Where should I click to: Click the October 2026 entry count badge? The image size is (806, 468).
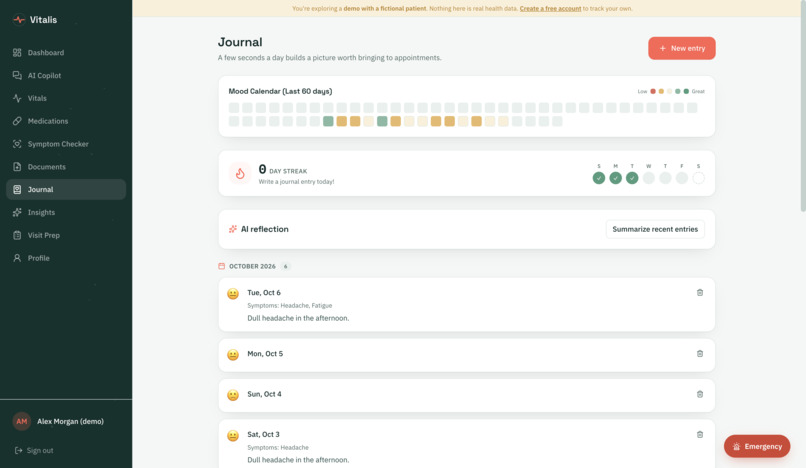pos(285,266)
